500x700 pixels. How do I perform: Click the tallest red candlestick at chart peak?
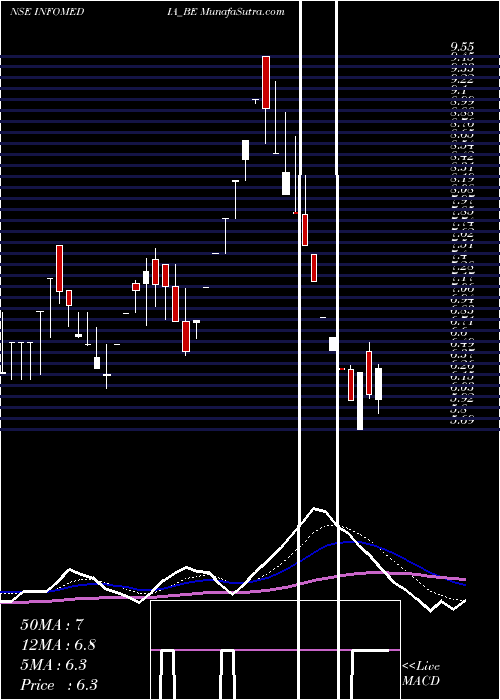(x=266, y=82)
